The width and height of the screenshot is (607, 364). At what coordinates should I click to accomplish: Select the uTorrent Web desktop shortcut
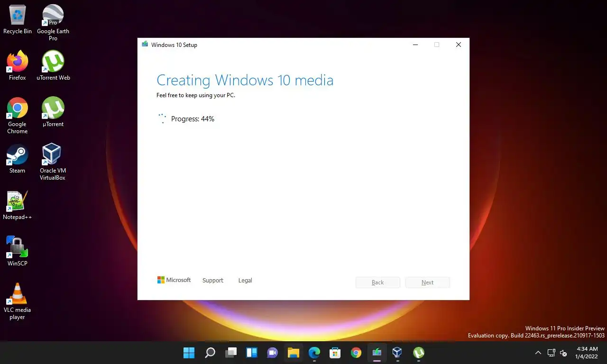pyautogui.click(x=53, y=66)
